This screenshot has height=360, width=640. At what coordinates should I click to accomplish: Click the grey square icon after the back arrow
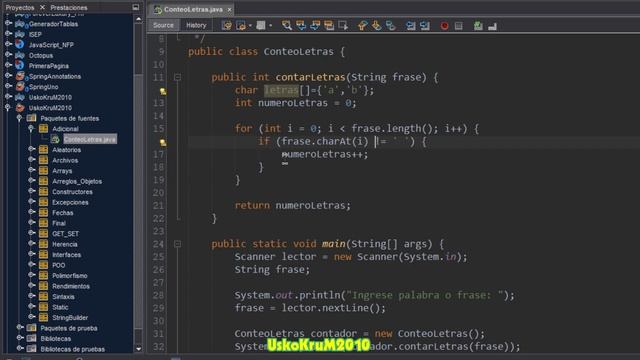coord(261,26)
